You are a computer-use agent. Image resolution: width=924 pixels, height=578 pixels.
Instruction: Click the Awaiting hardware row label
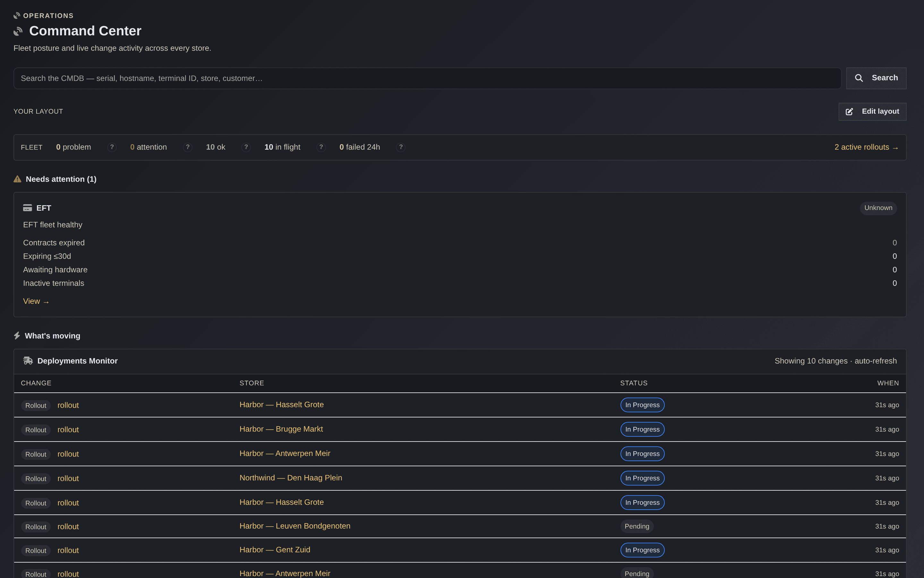[56, 270]
